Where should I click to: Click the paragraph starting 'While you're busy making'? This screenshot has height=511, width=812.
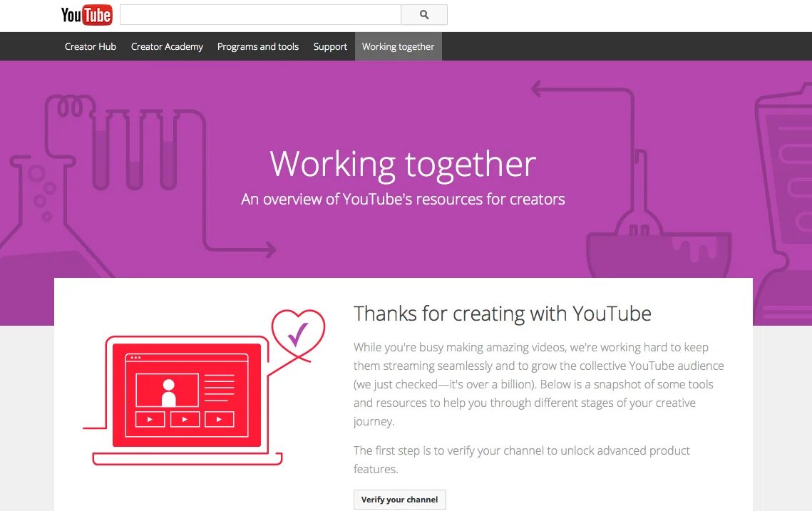point(538,384)
